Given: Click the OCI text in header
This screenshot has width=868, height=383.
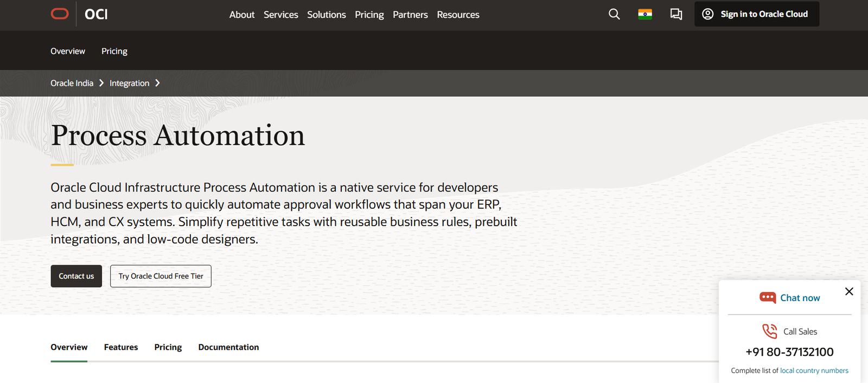Looking at the screenshot, I should 96,15.
